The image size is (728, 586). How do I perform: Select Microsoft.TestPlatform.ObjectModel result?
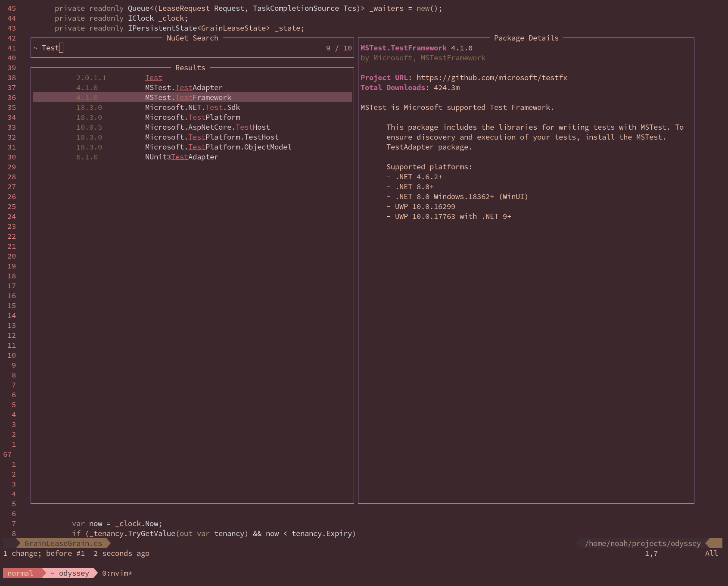tap(192, 147)
